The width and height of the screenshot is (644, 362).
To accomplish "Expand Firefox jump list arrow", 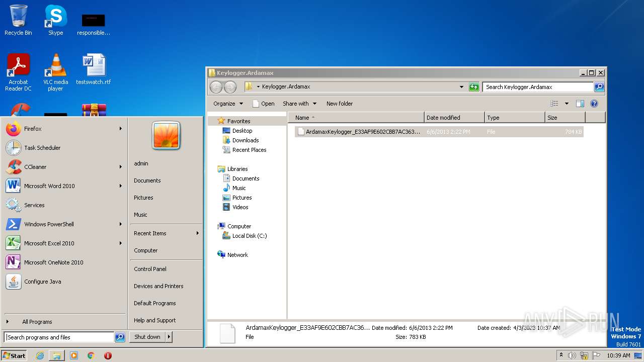I will (121, 129).
